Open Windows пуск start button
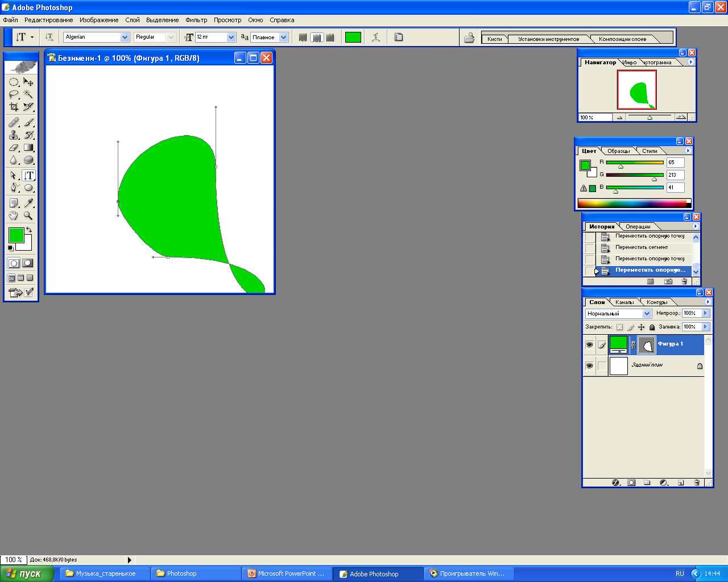This screenshot has width=728, height=582. click(x=27, y=573)
